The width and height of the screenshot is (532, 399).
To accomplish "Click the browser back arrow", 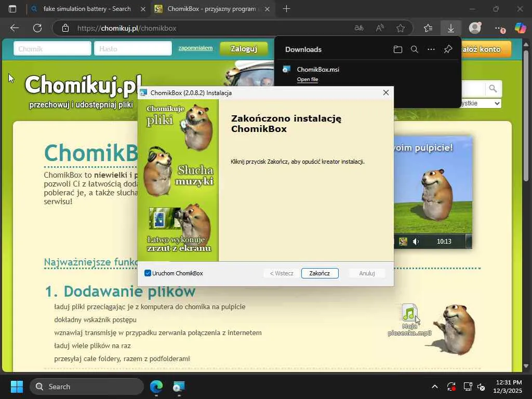I will pos(14,28).
